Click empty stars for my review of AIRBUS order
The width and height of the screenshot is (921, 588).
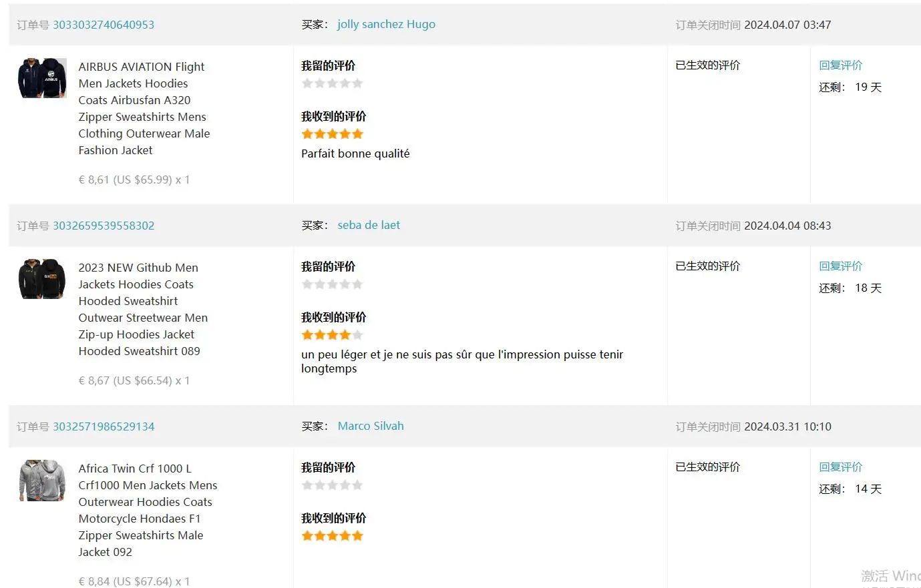point(332,83)
